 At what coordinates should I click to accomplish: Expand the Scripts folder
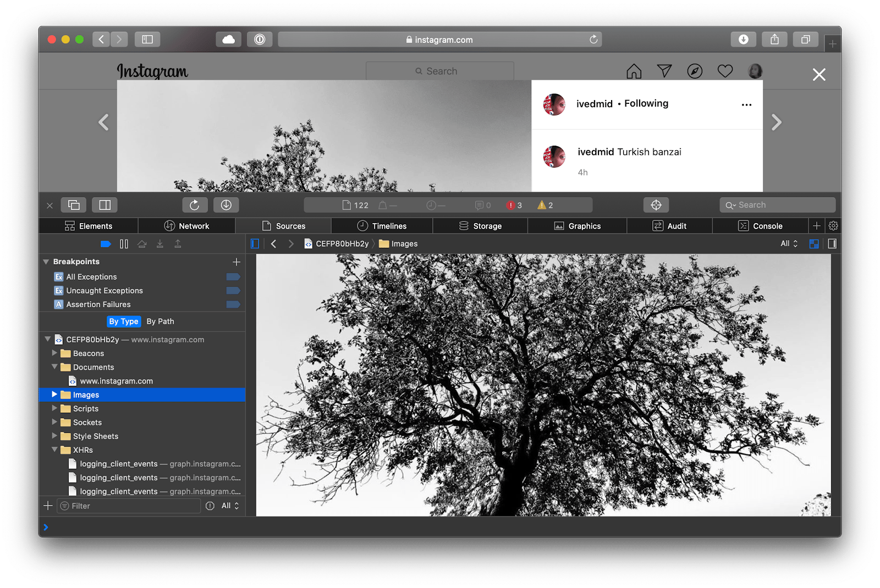coord(54,408)
